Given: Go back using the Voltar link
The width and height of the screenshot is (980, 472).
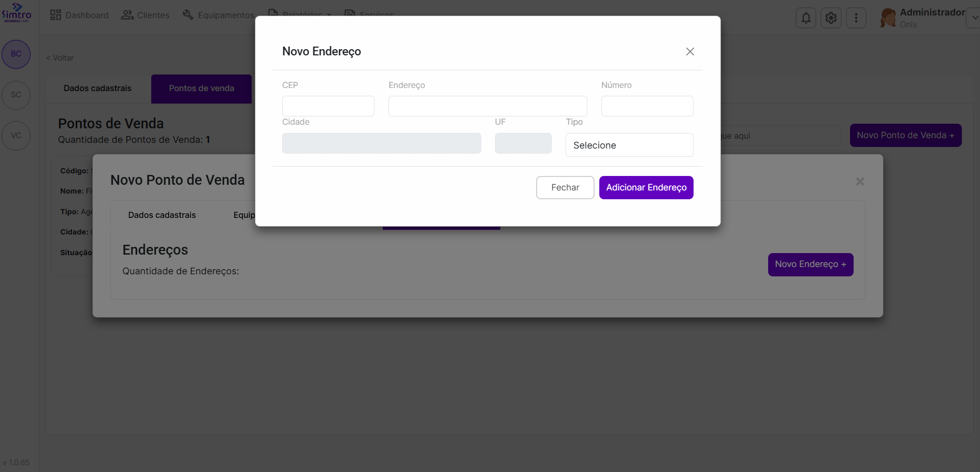Looking at the screenshot, I should (61, 58).
